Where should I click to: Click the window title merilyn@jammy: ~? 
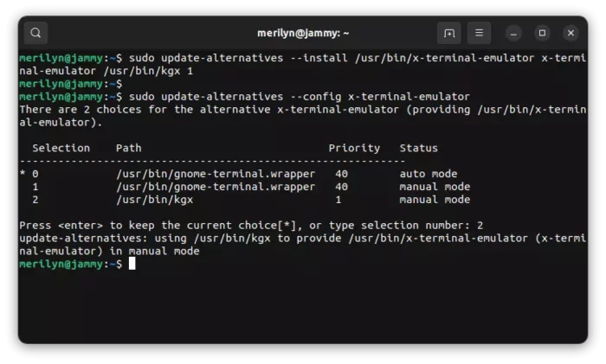click(x=303, y=33)
